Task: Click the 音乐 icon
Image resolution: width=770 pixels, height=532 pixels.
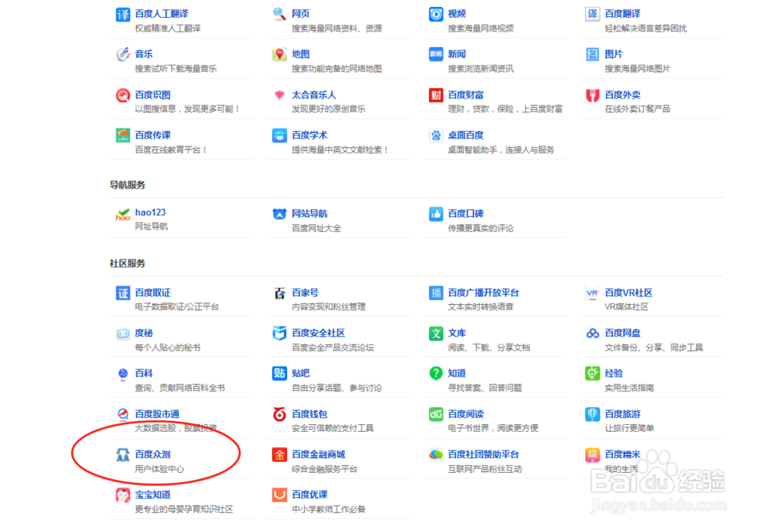Action: click(122, 55)
